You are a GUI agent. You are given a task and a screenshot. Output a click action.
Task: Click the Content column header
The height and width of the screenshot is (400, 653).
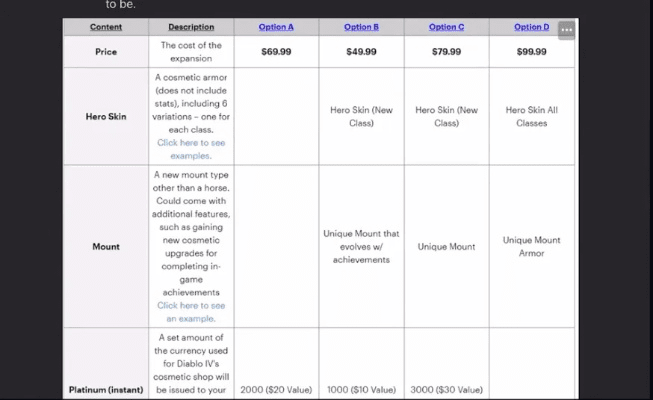(x=106, y=27)
